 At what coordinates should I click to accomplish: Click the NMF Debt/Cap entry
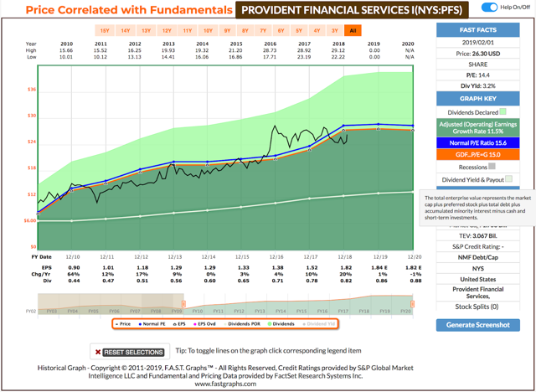478,257
